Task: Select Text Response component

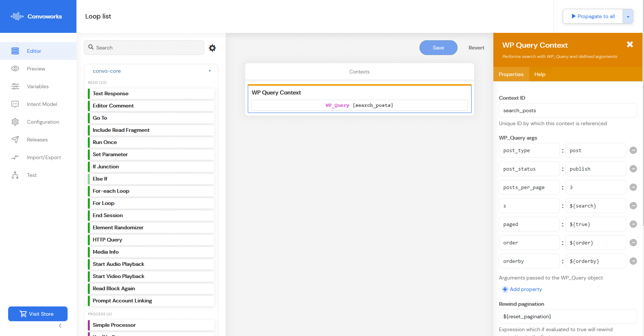Action: click(x=151, y=93)
